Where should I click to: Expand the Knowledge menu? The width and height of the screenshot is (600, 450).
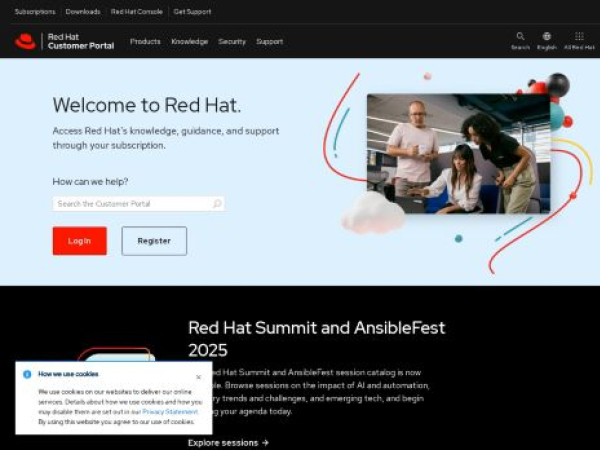tap(189, 41)
